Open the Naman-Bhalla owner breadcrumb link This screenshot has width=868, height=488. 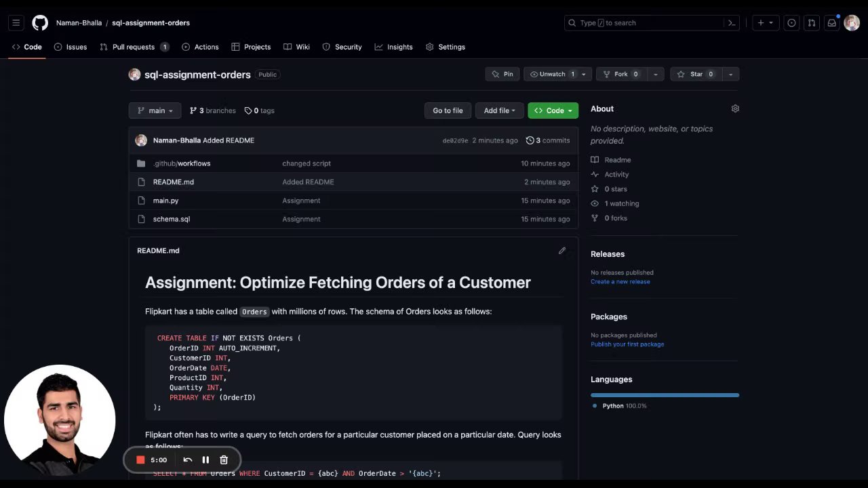79,23
